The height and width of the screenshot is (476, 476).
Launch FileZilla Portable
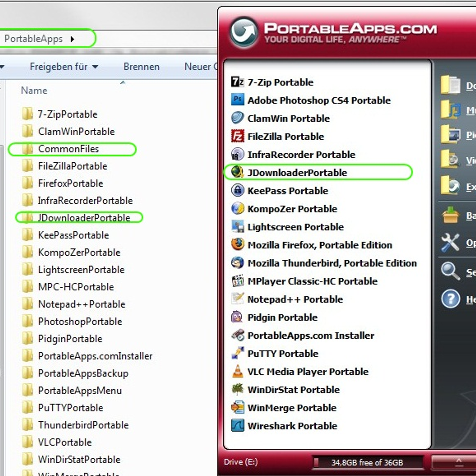[277, 137]
